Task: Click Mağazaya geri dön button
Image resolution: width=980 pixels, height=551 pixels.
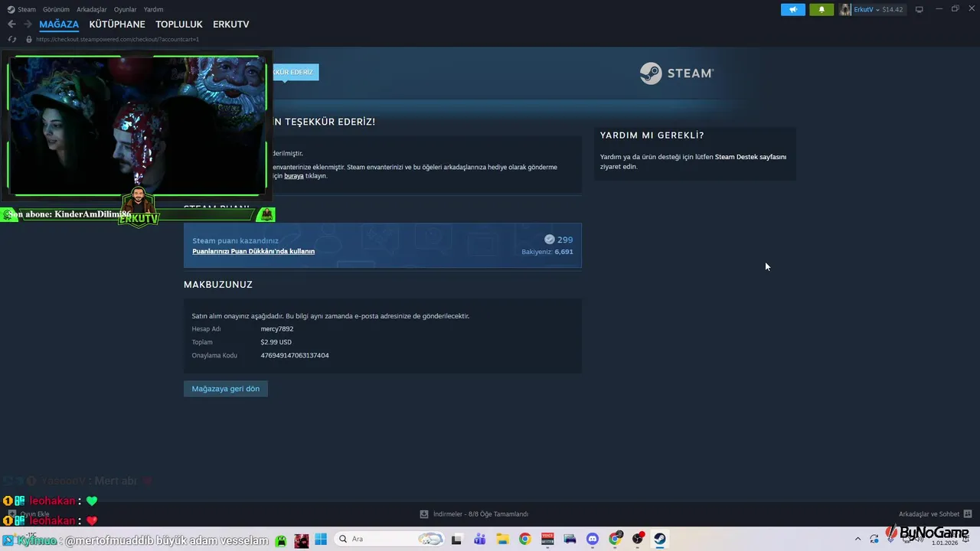Action: 226,389
